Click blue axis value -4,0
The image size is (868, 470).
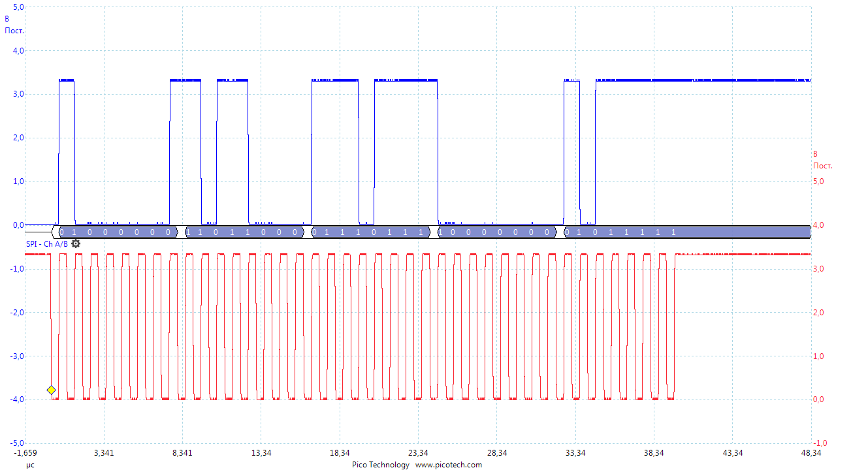pyautogui.click(x=16, y=399)
